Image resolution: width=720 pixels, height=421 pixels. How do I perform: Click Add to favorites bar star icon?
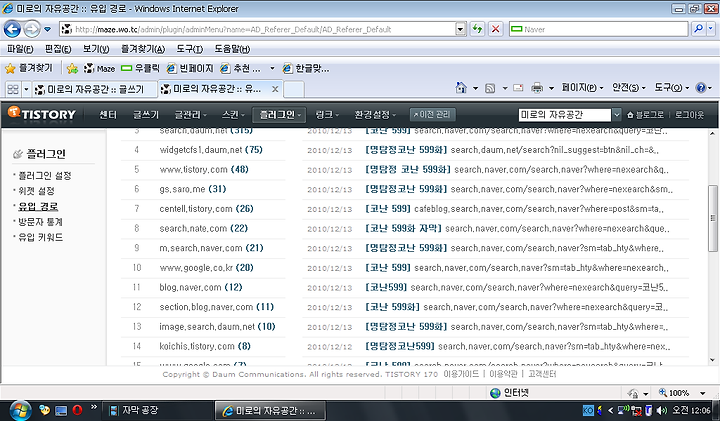[72, 69]
